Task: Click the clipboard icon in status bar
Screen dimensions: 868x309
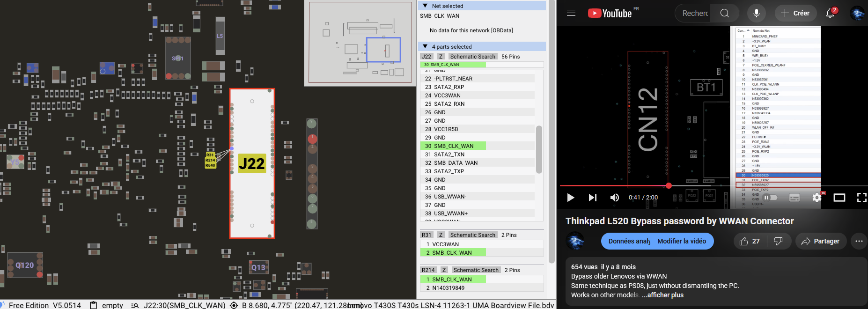Action: (94, 305)
